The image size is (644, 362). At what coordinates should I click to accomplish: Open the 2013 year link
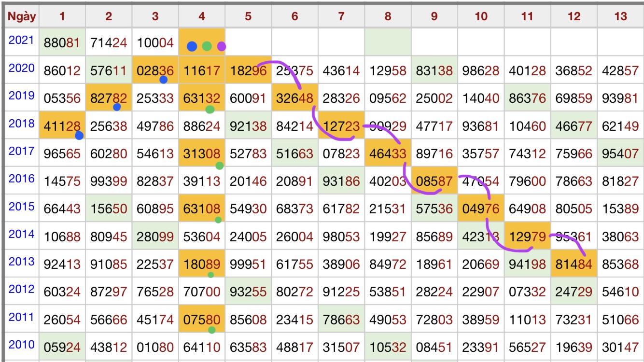coord(22,262)
